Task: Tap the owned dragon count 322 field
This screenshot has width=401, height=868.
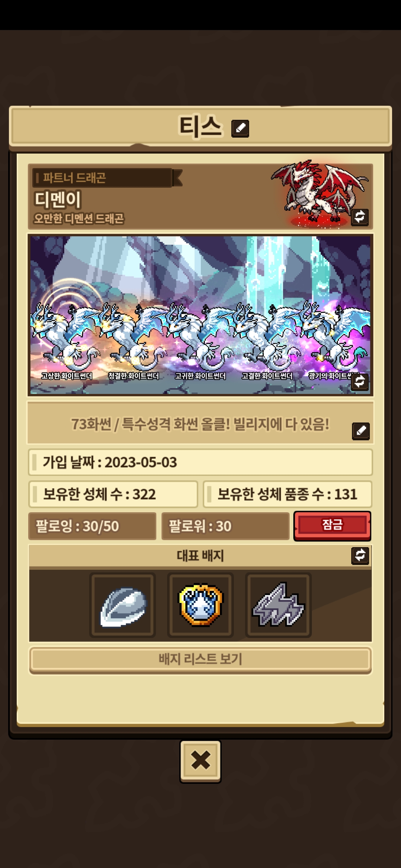Action: coord(113,494)
